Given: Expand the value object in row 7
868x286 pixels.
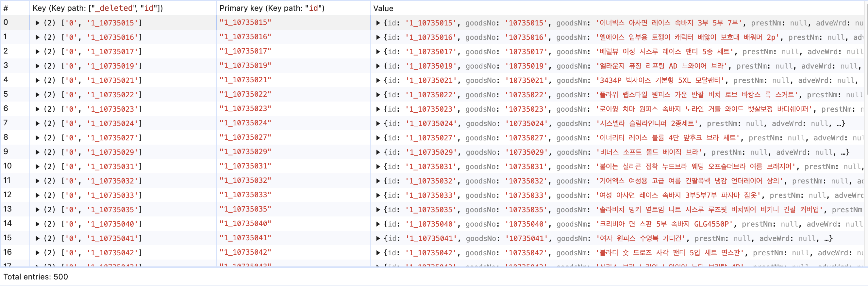Looking at the screenshot, I should 378,123.
